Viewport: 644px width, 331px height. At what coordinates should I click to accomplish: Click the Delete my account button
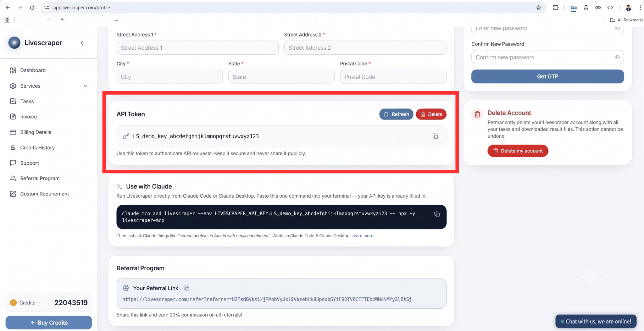tap(518, 151)
